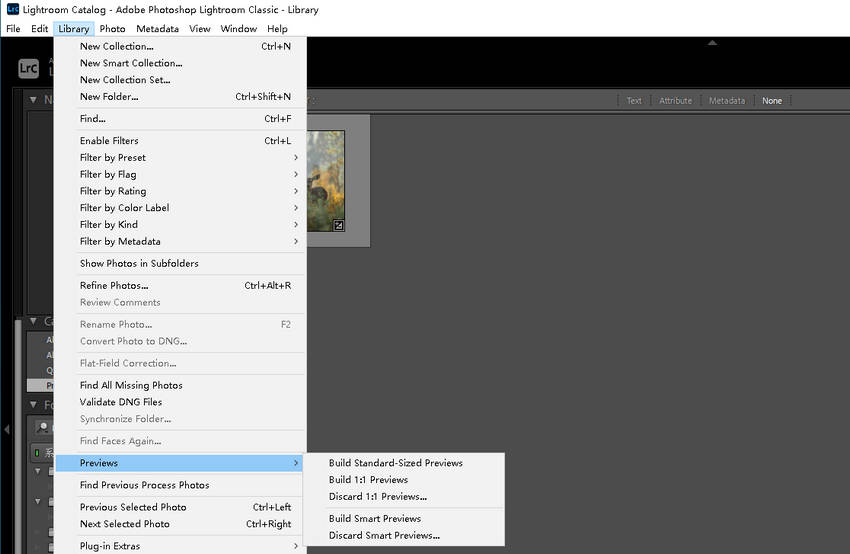Viewport: 850px width, 554px height.
Task: Expand the Filter by Flag submenu
Action: click(x=181, y=175)
